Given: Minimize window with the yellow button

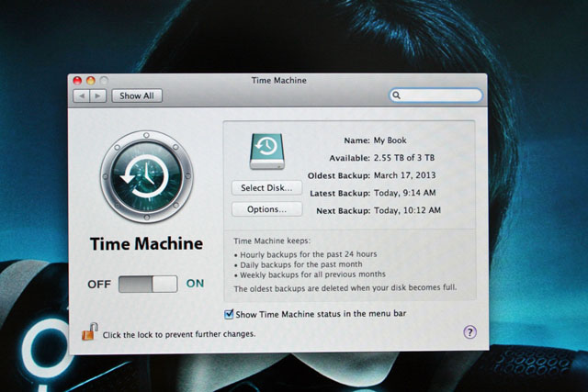Looking at the screenshot, I should tap(91, 80).
